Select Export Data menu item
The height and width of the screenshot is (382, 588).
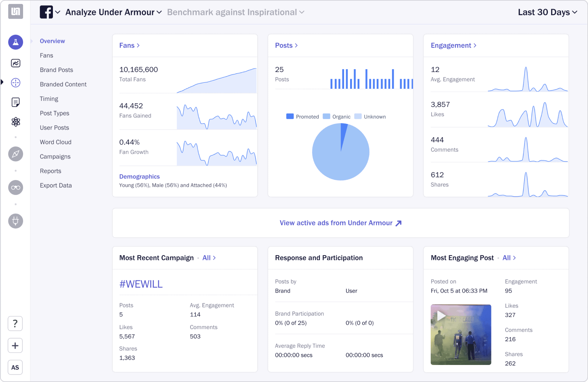click(56, 185)
